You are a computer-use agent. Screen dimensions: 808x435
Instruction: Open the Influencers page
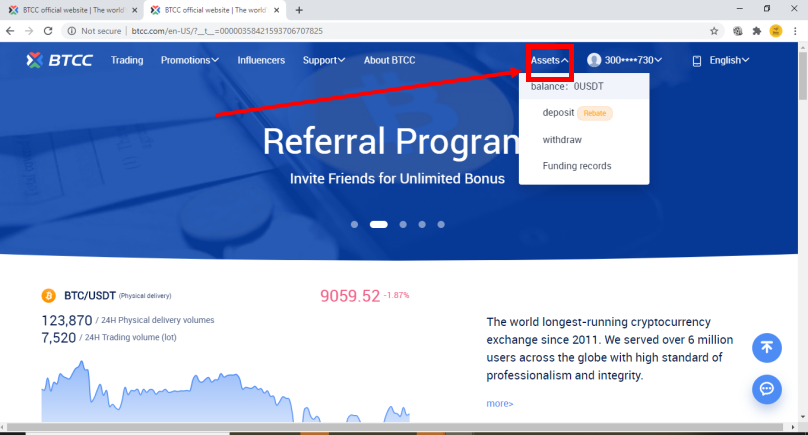point(261,60)
